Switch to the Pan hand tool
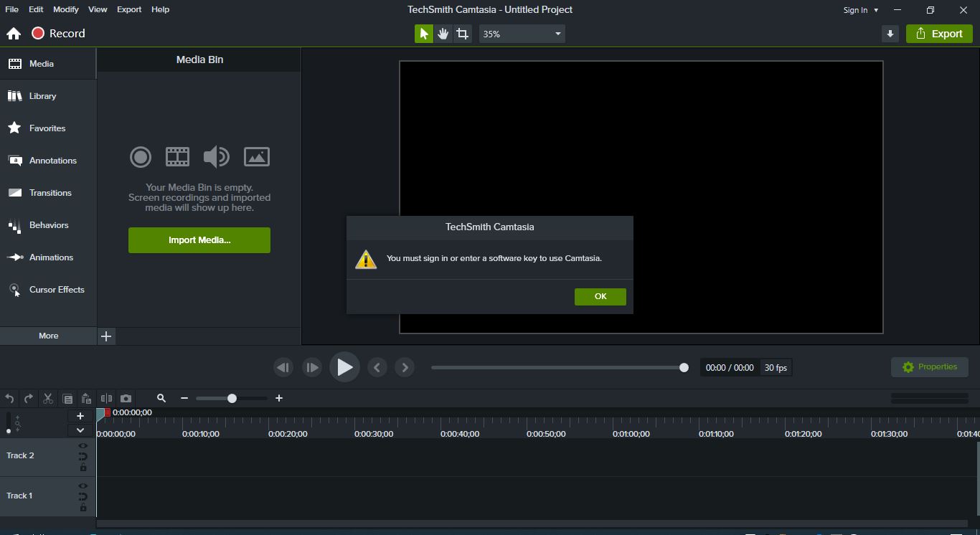980x535 pixels. click(x=443, y=34)
